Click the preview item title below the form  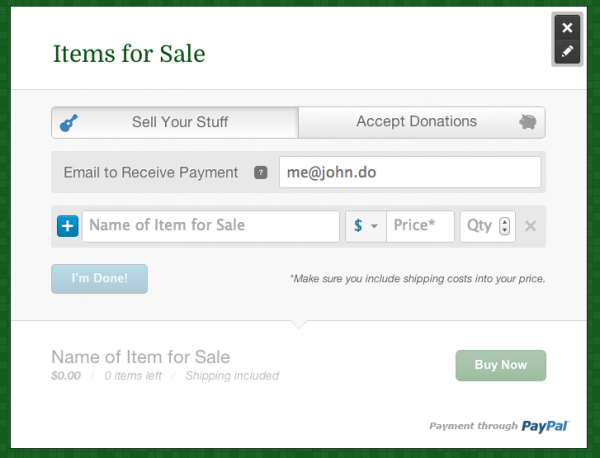coord(140,357)
